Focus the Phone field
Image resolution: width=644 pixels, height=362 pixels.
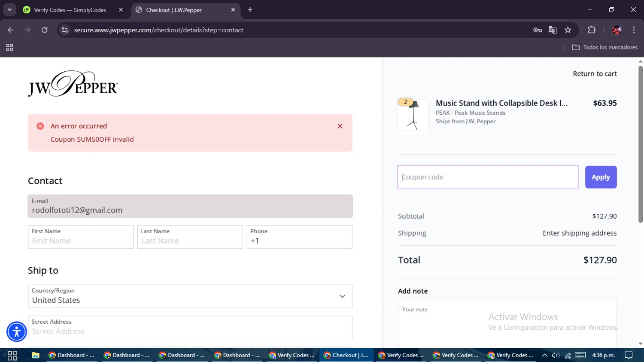click(x=300, y=237)
